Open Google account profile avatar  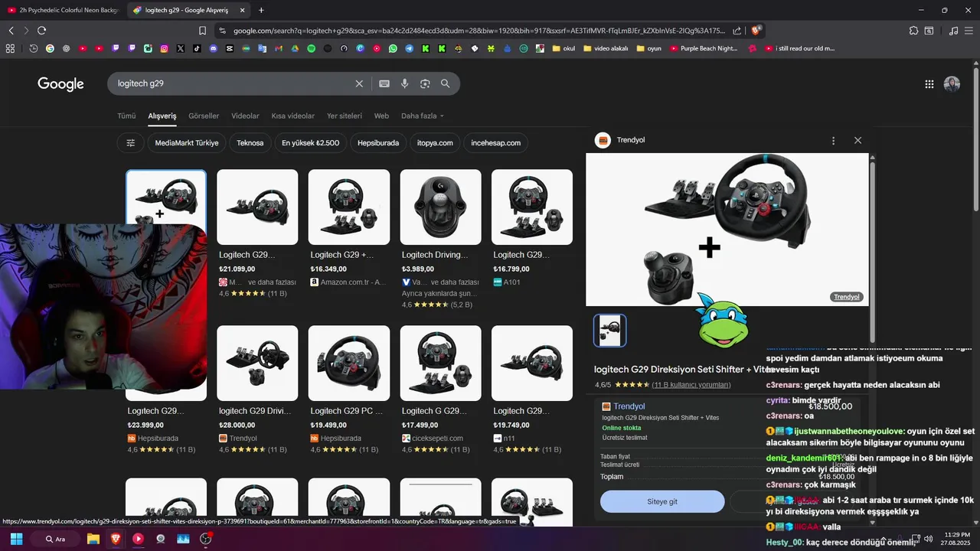pos(952,84)
